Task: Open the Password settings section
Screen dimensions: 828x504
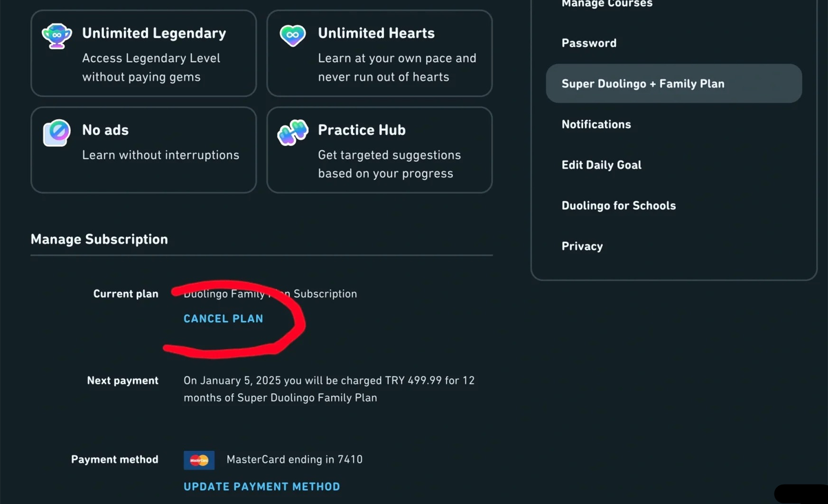Action: [589, 43]
